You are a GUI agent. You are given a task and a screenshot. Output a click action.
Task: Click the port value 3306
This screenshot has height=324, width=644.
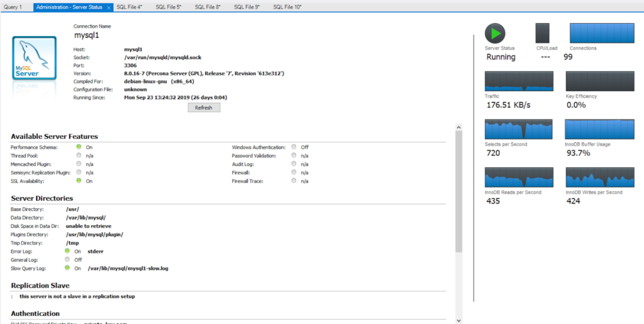tap(131, 65)
